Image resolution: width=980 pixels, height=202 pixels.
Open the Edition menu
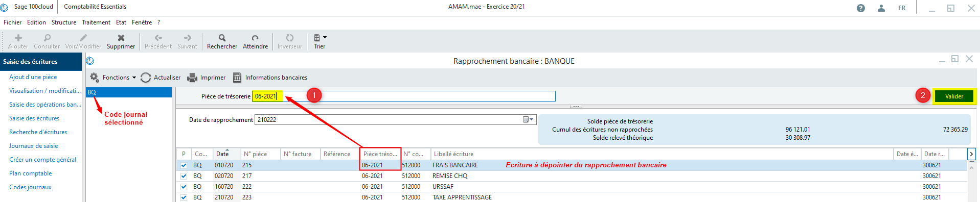pyautogui.click(x=36, y=22)
